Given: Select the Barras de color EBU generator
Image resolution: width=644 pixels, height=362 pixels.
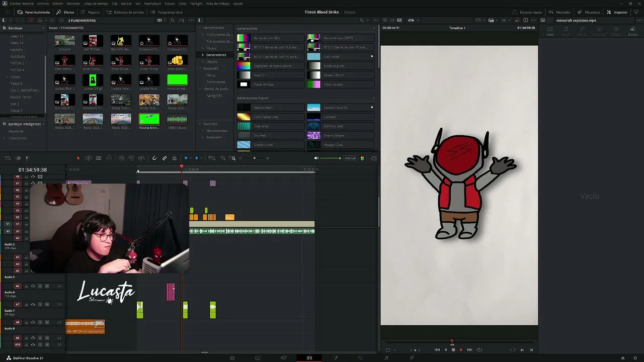Looking at the screenshot, I should [271, 38].
